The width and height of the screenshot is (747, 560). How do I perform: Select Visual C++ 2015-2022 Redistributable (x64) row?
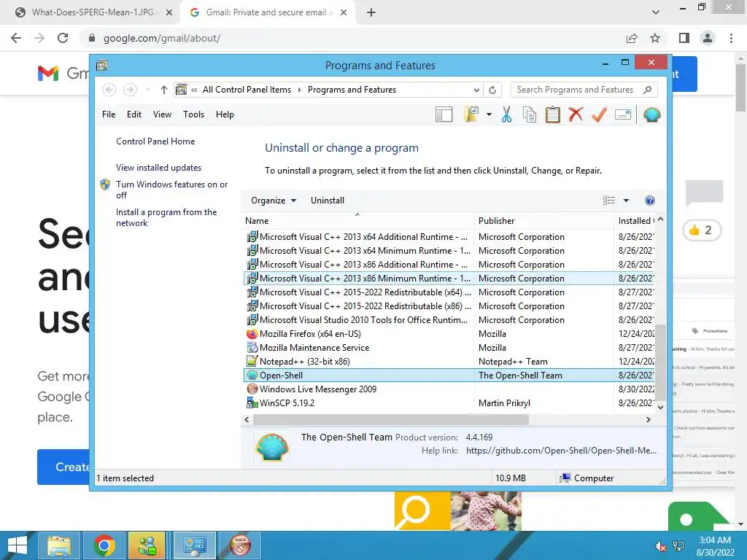click(x=449, y=292)
